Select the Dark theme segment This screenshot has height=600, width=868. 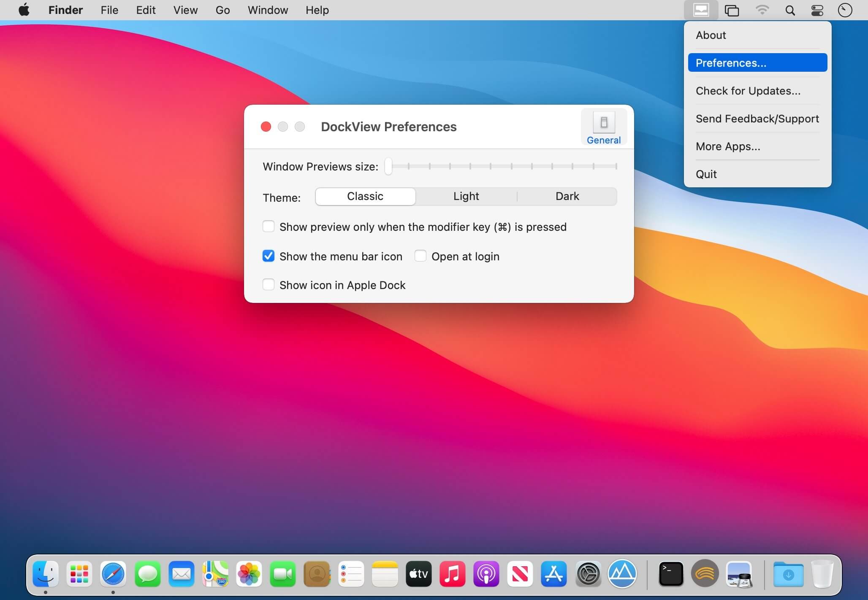pos(567,196)
